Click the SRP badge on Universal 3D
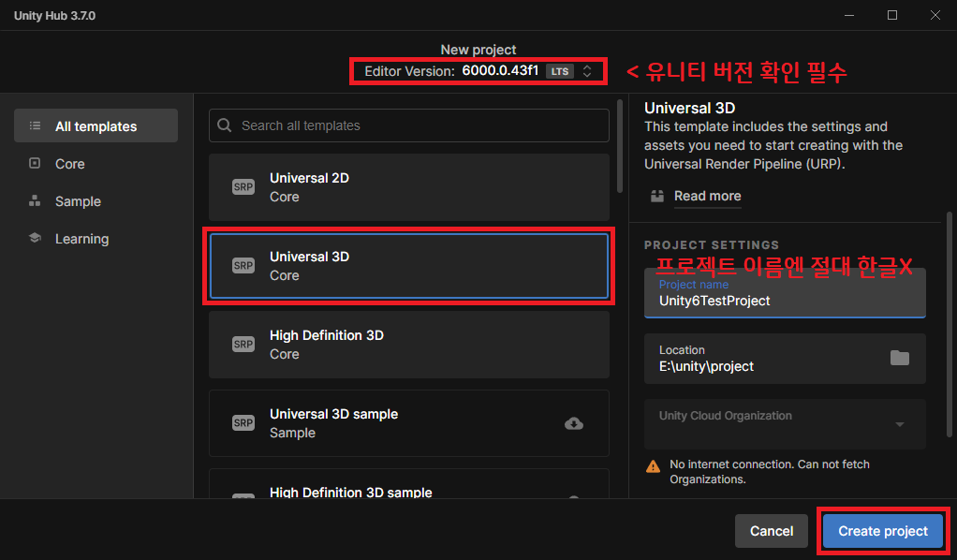This screenshot has width=957, height=560. pyautogui.click(x=243, y=266)
